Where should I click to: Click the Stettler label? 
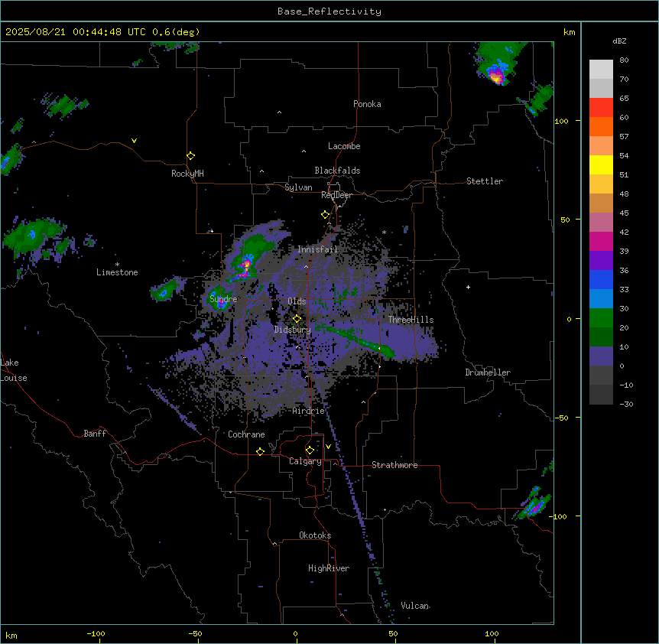[485, 181]
